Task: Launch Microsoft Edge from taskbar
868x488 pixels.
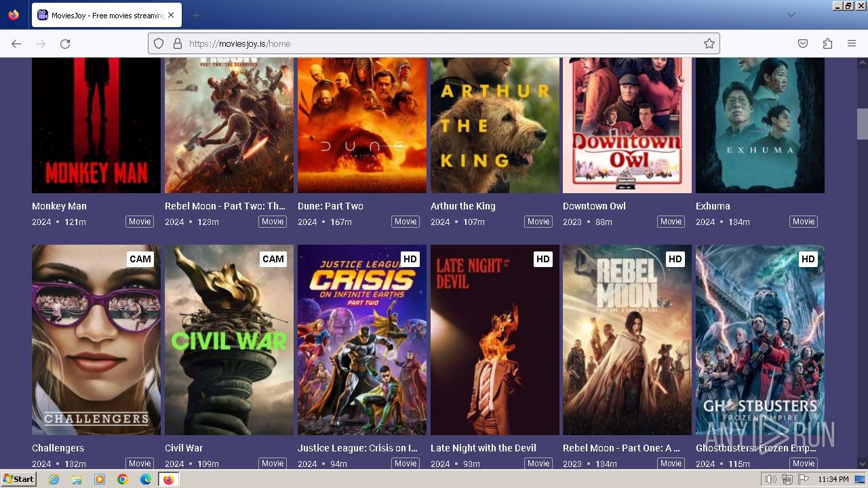Action: pyautogui.click(x=146, y=479)
